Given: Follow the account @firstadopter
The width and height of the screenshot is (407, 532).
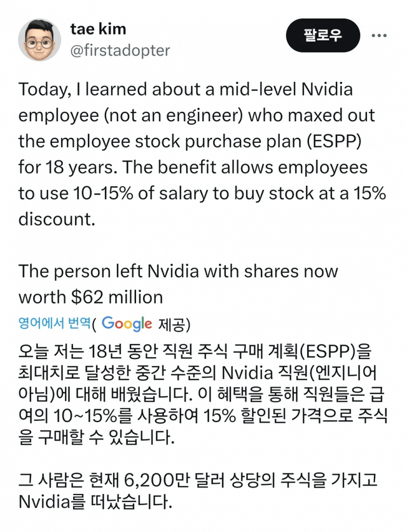Looking at the screenshot, I should [x=323, y=36].
